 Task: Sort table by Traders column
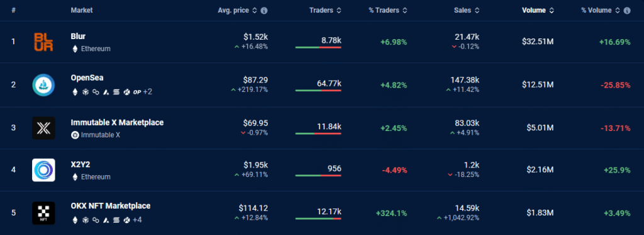pyautogui.click(x=325, y=10)
